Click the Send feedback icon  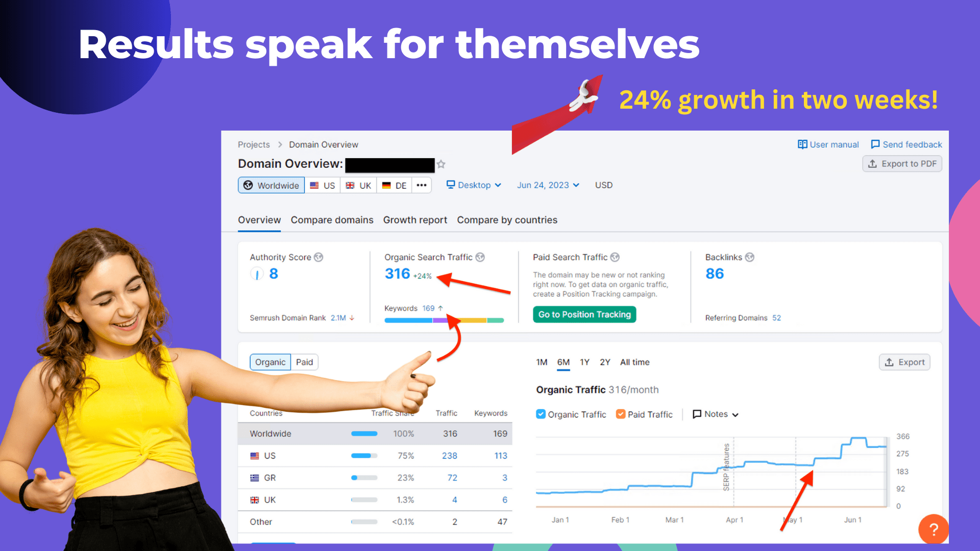(878, 144)
